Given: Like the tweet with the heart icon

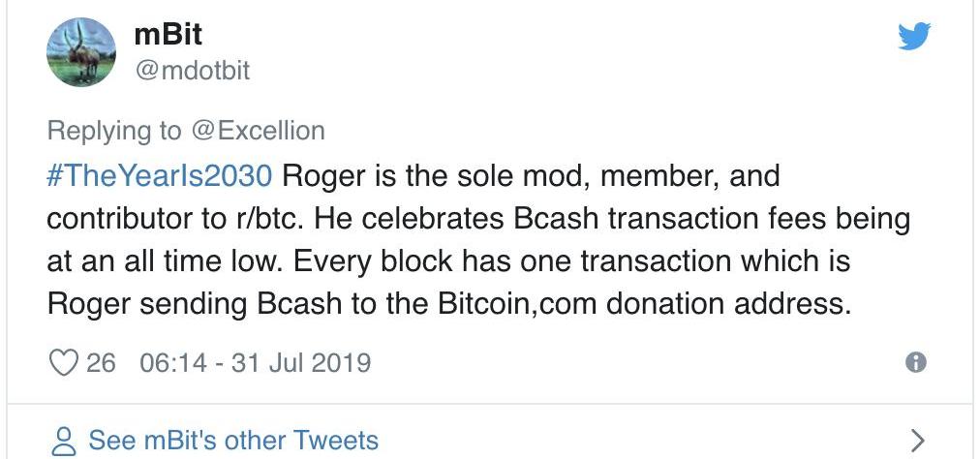Looking at the screenshot, I should [63, 362].
